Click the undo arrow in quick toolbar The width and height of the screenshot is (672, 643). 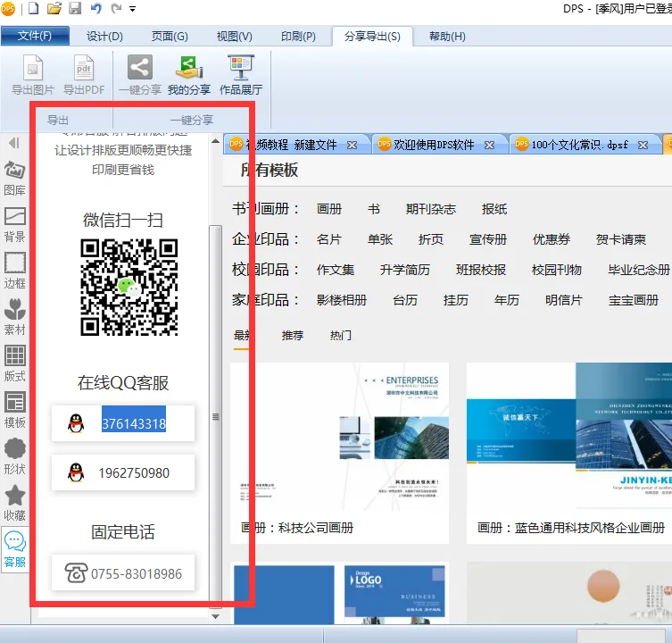[95, 9]
